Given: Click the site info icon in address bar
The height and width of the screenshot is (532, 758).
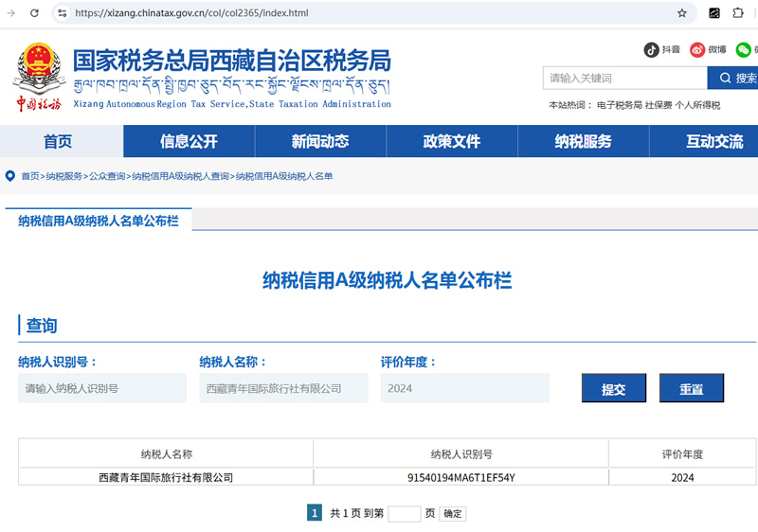Looking at the screenshot, I should (63, 13).
